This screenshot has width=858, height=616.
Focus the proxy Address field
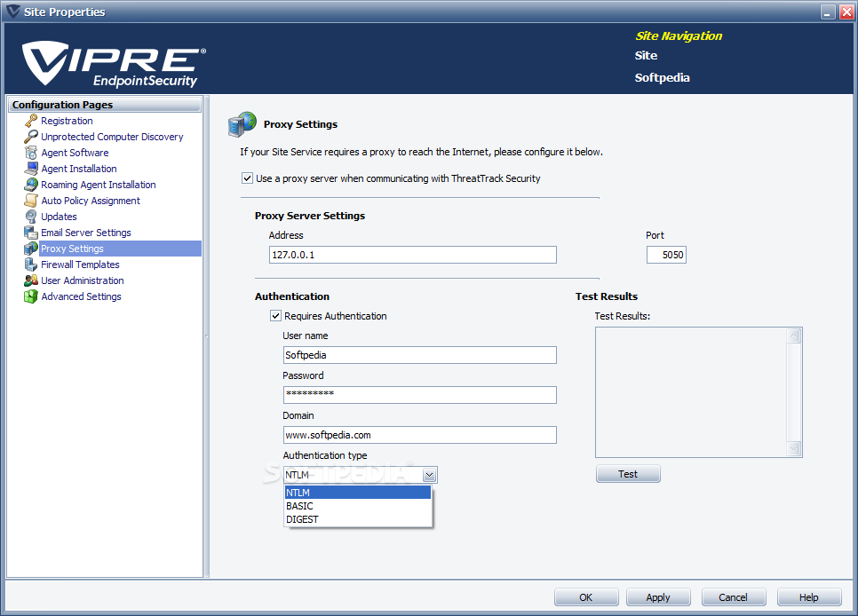413,255
